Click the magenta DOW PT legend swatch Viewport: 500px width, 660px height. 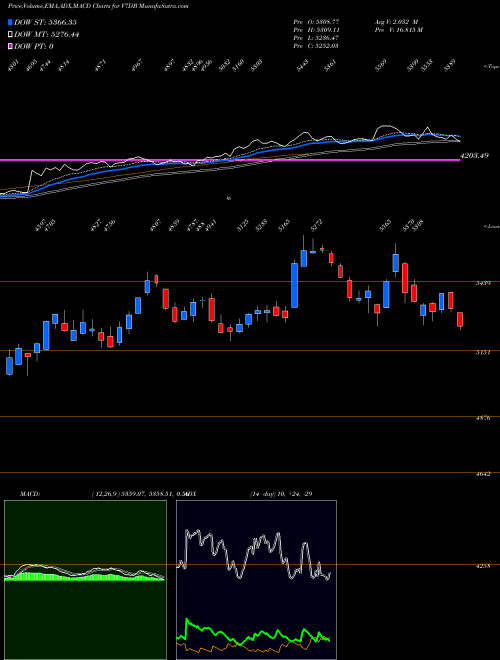point(11,46)
